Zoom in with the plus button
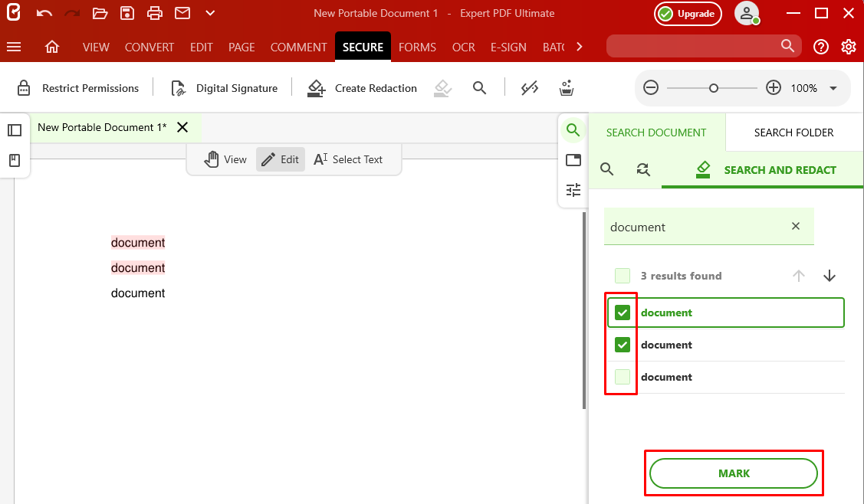The image size is (864, 504). (774, 87)
